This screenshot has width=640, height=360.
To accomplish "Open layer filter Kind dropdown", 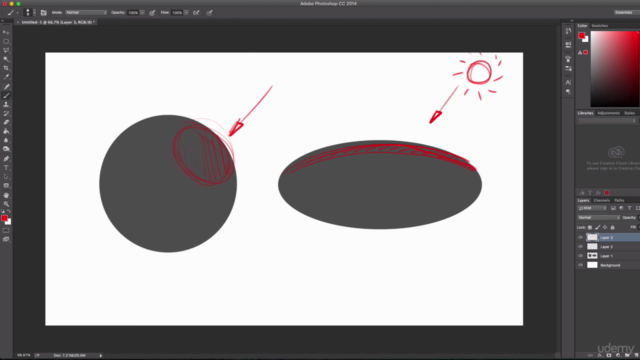I will [x=592, y=208].
